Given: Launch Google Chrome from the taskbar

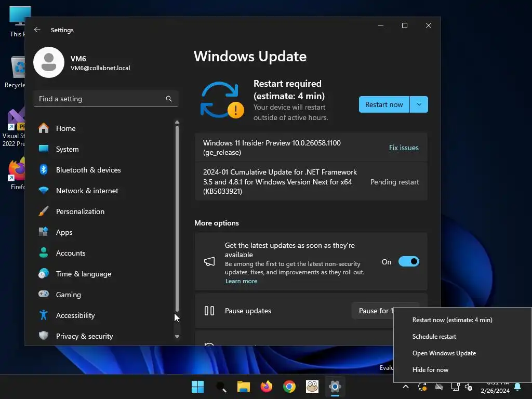Looking at the screenshot, I should [289, 387].
